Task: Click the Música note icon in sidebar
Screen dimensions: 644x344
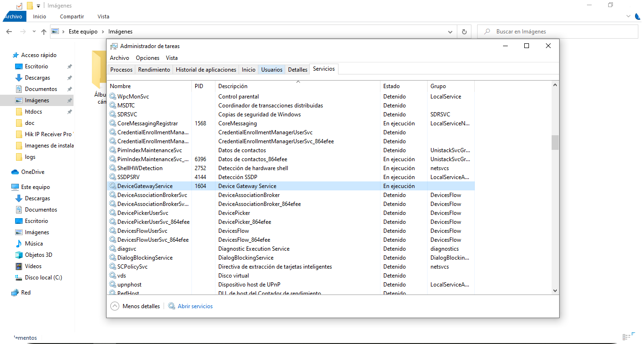Action: [x=19, y=244]
